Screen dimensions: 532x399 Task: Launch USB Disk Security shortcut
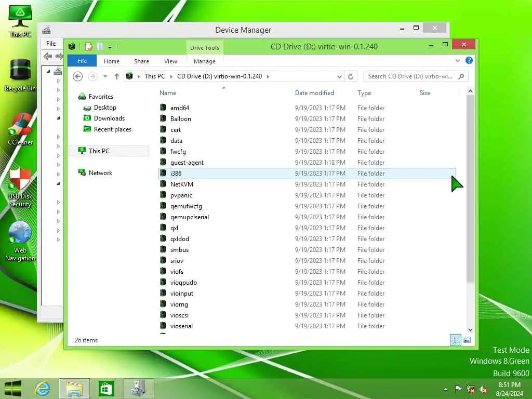tap(20, 187)
